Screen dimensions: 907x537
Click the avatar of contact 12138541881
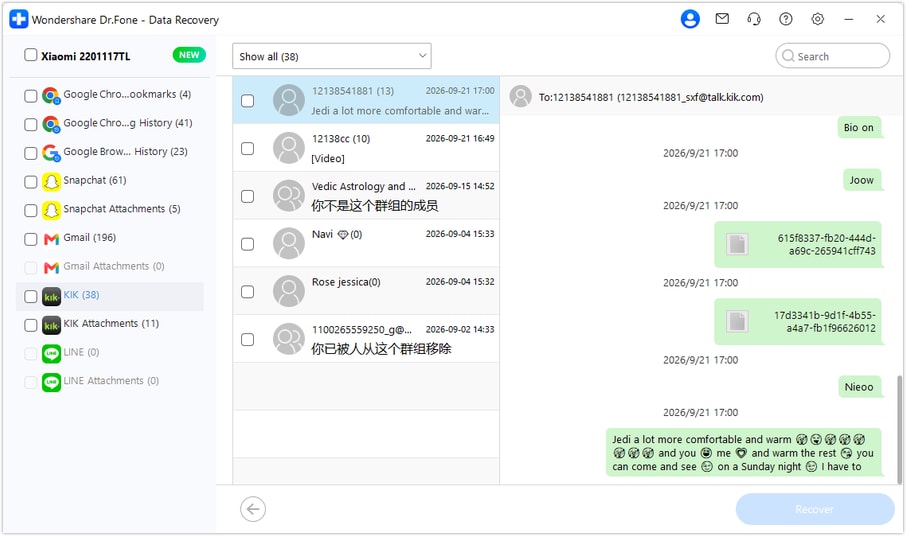click(x=289, y=100)
